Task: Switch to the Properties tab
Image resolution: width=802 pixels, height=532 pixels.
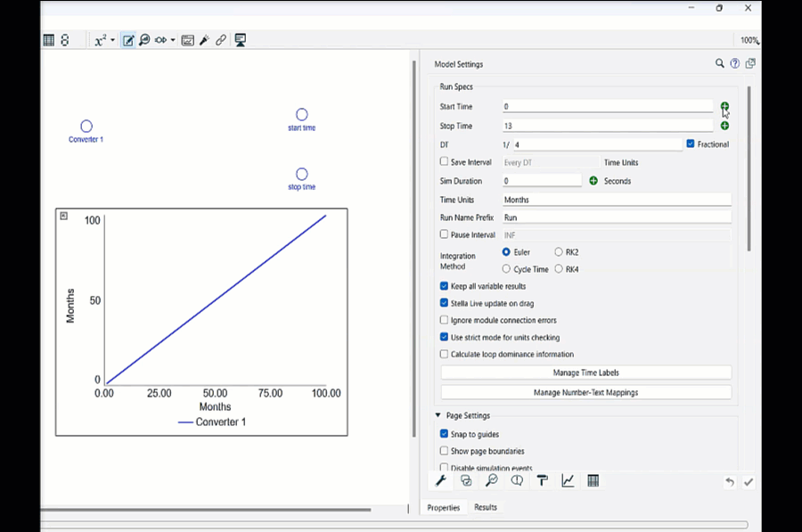Action: click(x=443, y=507)
